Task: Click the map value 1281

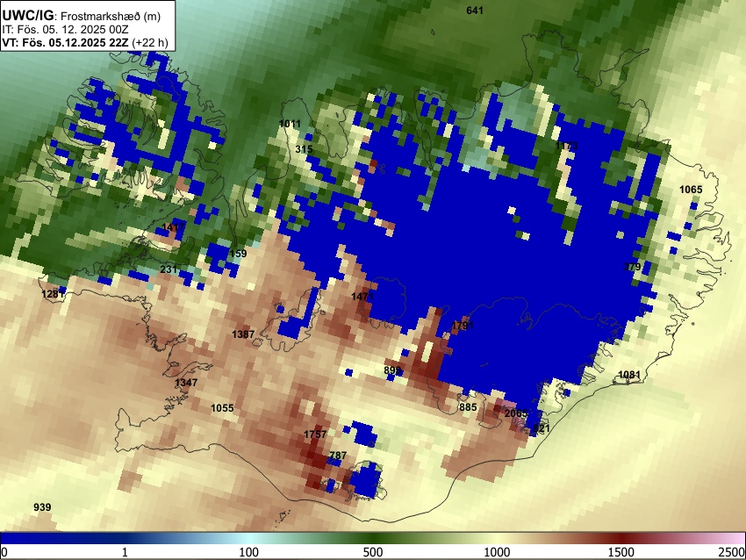Action: (53, 294)
